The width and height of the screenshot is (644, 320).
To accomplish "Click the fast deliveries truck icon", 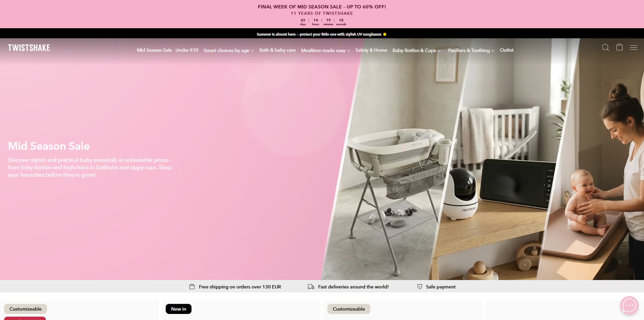I will point(311,286).
